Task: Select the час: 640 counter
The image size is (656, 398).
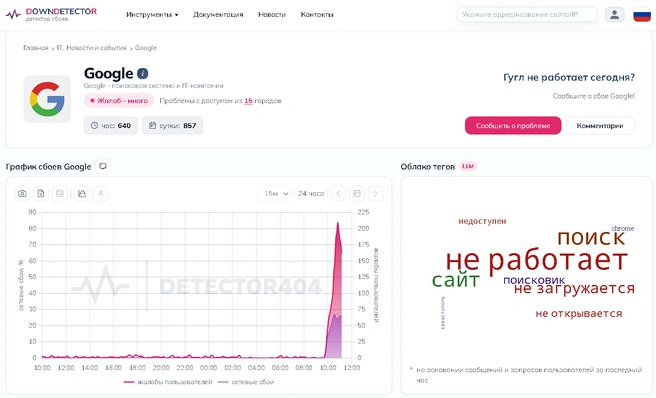Action: 111,126
